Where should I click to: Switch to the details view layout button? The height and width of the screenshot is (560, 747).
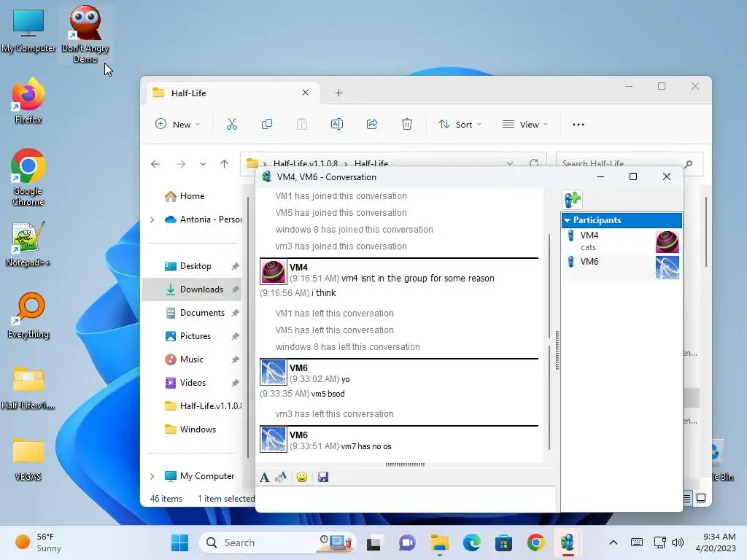point(686,498)
